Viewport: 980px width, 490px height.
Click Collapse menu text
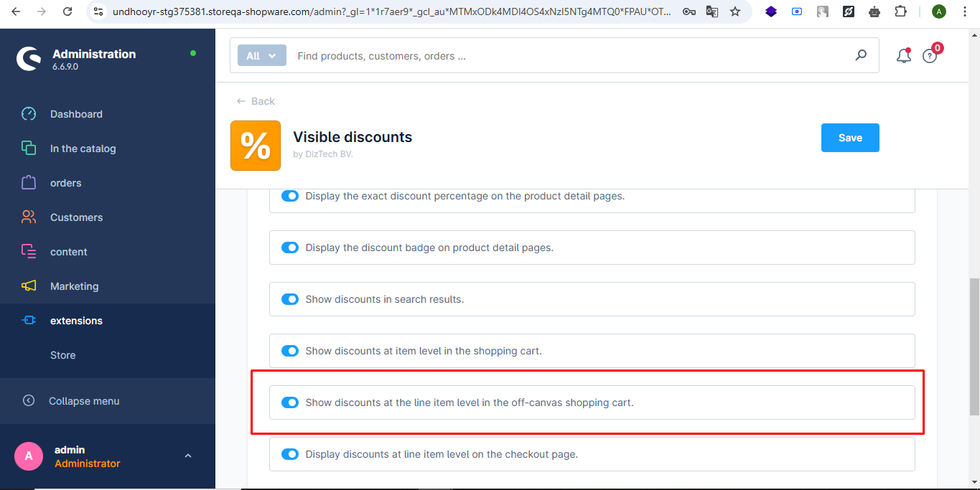[84, 401]
